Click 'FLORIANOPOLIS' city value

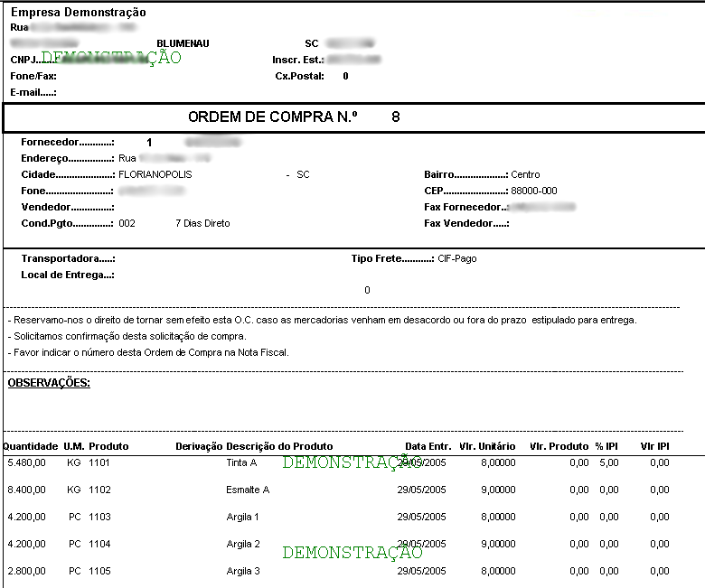[x=155, y=174]
